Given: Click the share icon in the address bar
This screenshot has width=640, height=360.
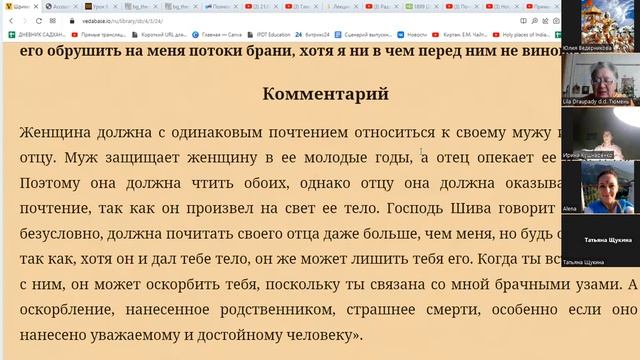Looking at the screenshot, I should pos(545,21).
